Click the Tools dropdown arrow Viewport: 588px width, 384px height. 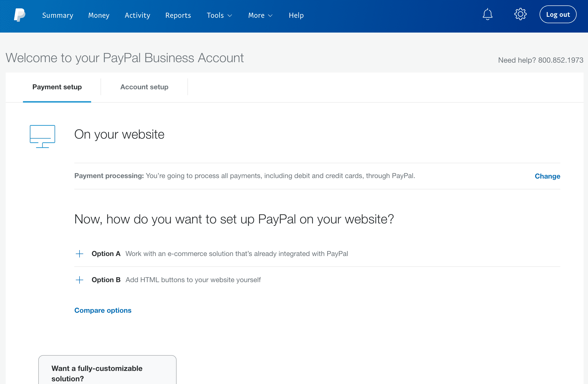tap(230, 16)
